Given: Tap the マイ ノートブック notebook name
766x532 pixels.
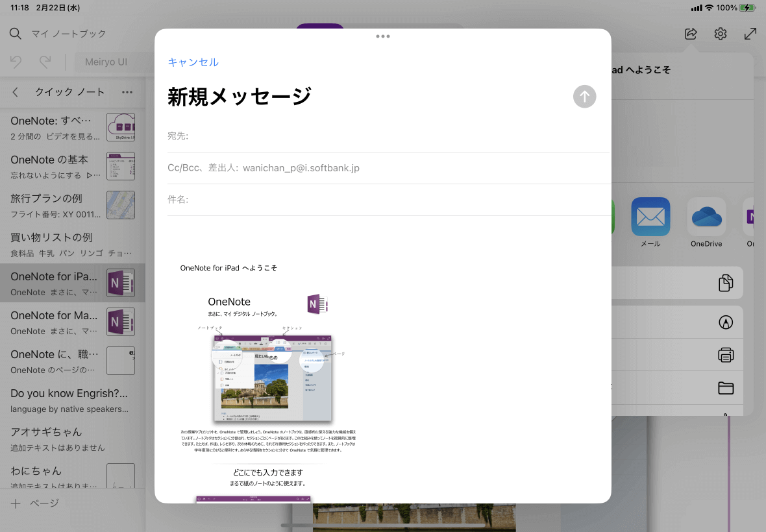Looking at the screenshot, I should pos(69,34).
